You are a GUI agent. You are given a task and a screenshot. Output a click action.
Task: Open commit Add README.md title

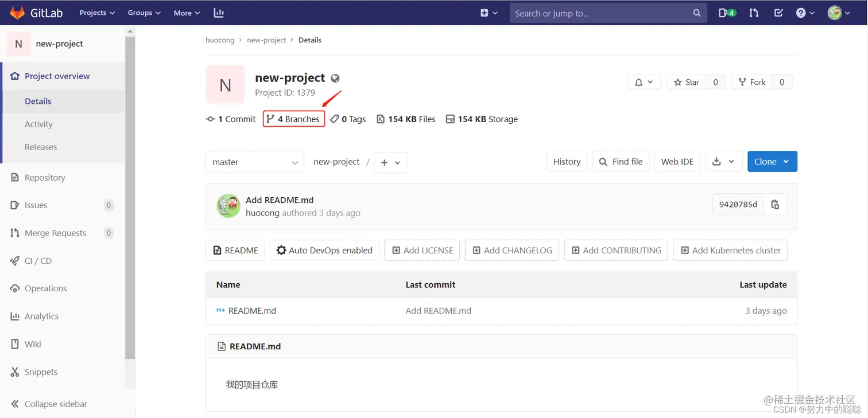280,200
